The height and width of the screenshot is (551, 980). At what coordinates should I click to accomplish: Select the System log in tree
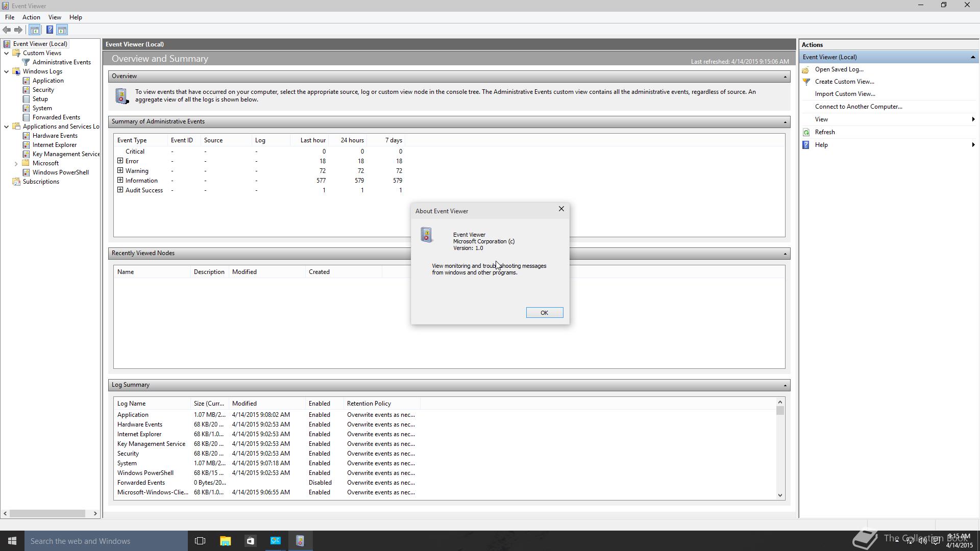coord(42,108)
